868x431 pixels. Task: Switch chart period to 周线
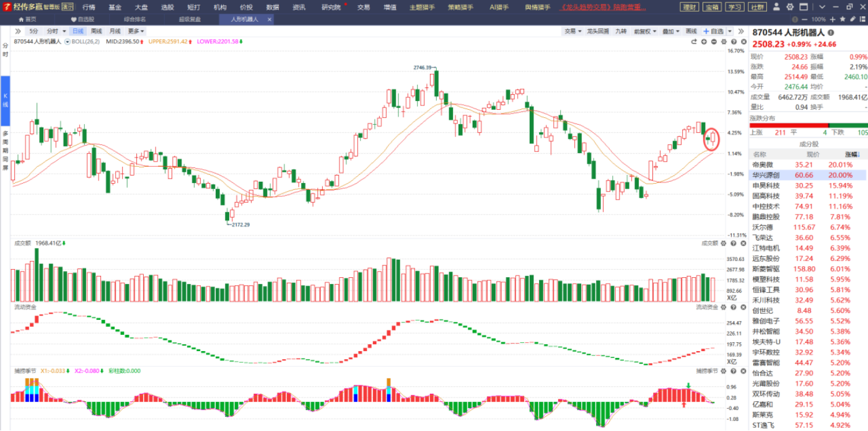pyautogui.click(x=96, y=31)
